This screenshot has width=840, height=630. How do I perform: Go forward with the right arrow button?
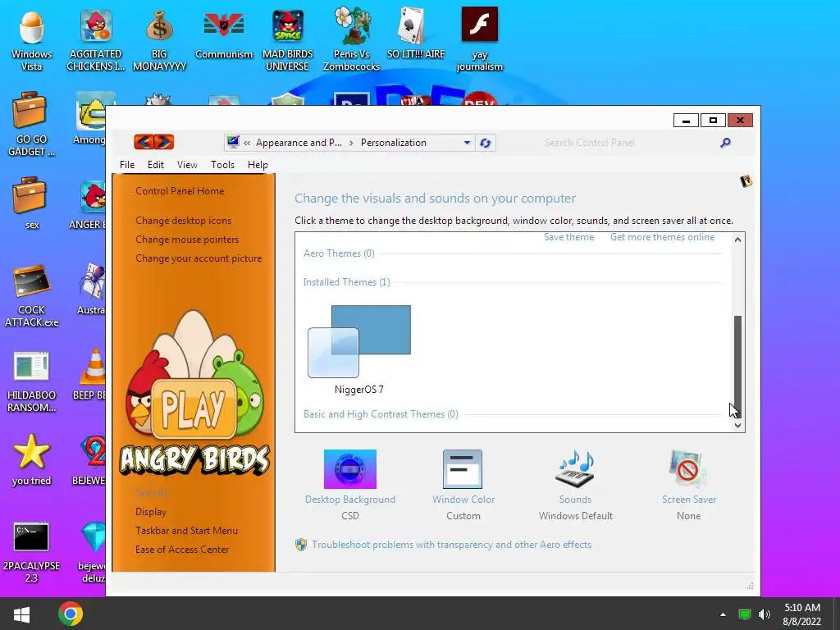164,142
